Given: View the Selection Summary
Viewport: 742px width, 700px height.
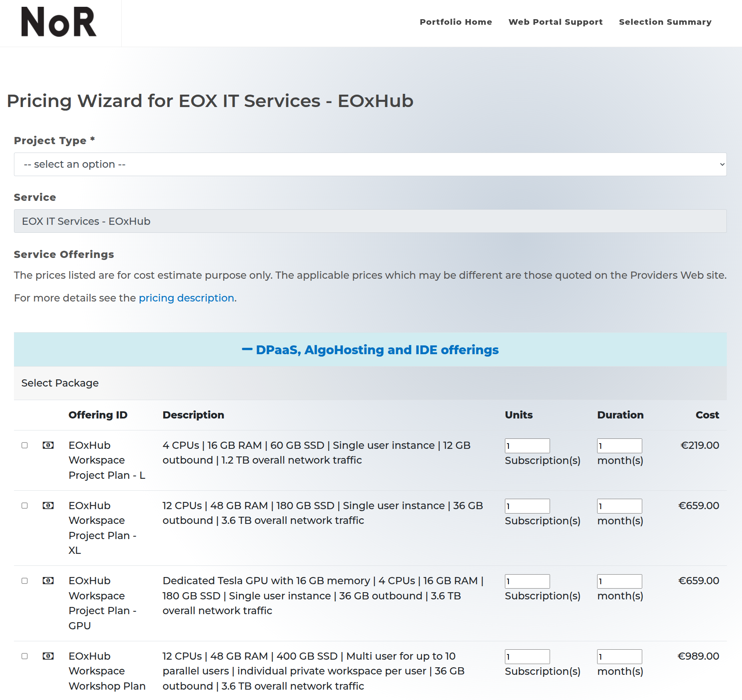Looking at the screenshot, I should click(x=665, y=22).
